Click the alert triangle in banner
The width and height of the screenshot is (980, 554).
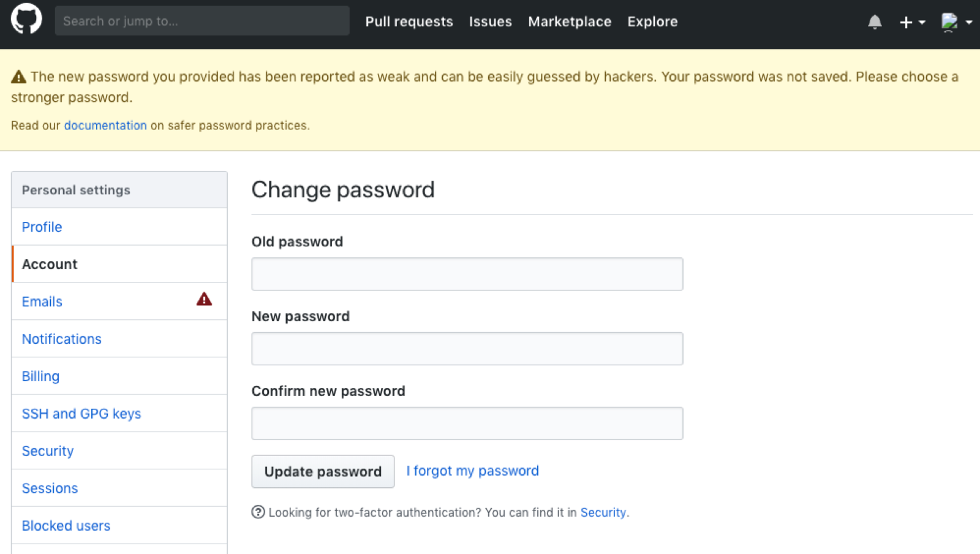point(18,77)
